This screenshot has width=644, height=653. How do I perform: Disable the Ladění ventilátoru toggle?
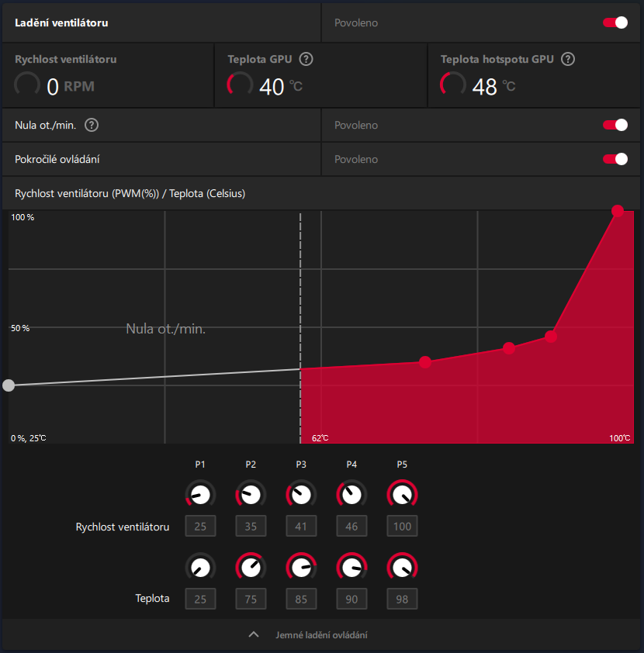[615, 22]
